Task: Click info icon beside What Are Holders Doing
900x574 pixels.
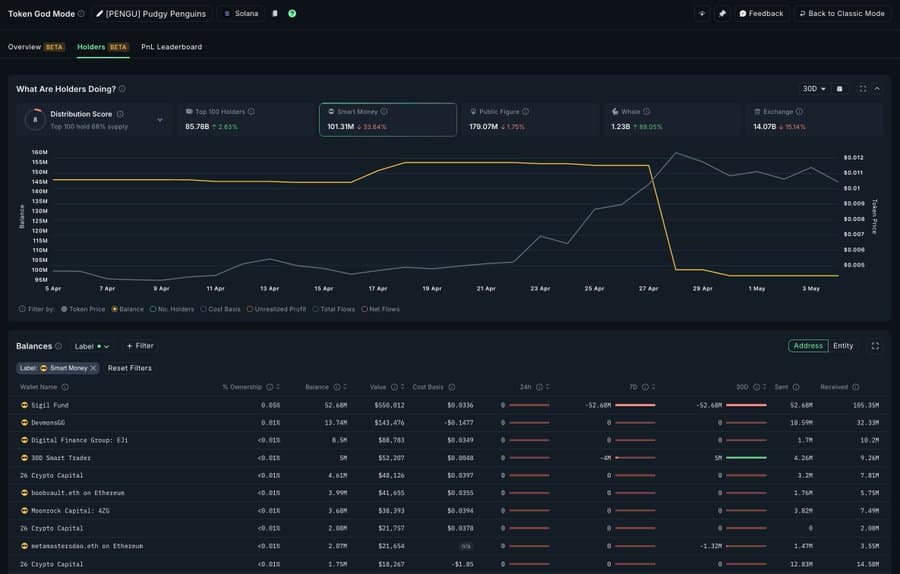Action: click(122, 89)
